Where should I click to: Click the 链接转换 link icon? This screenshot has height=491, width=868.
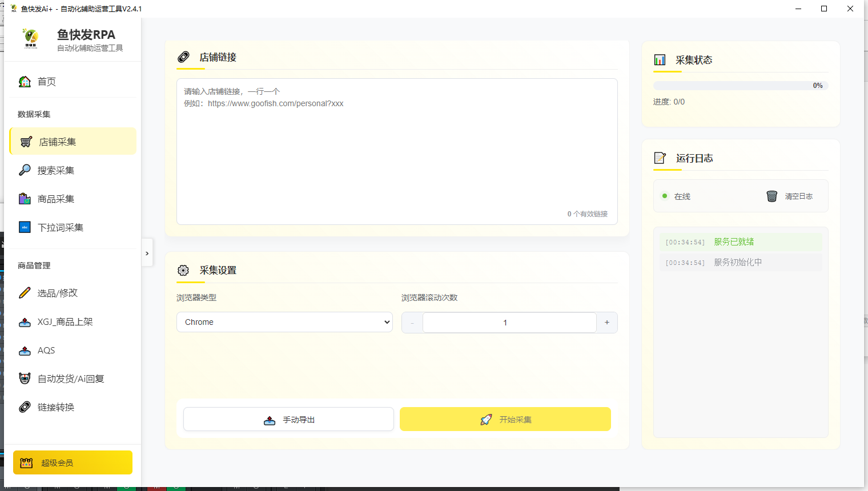point(25,407)
